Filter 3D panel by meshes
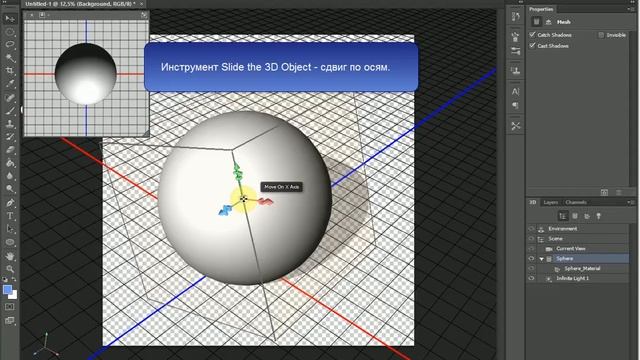Image resolution: width=640 pixels, height=360 pixels. (x=575, y=216)
